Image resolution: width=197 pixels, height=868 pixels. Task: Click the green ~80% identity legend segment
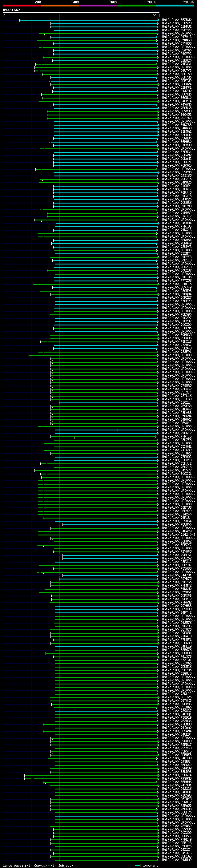[x=137, y=6]
